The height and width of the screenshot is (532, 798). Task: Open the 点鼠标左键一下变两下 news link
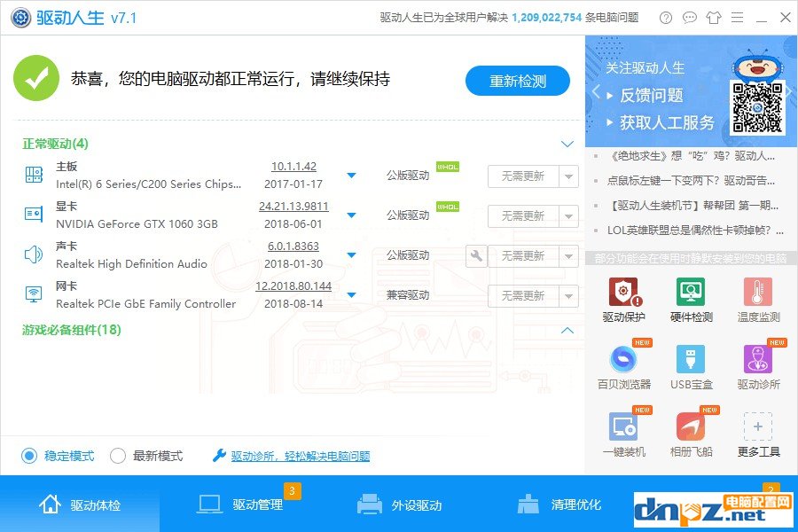[x=692, y=181]
